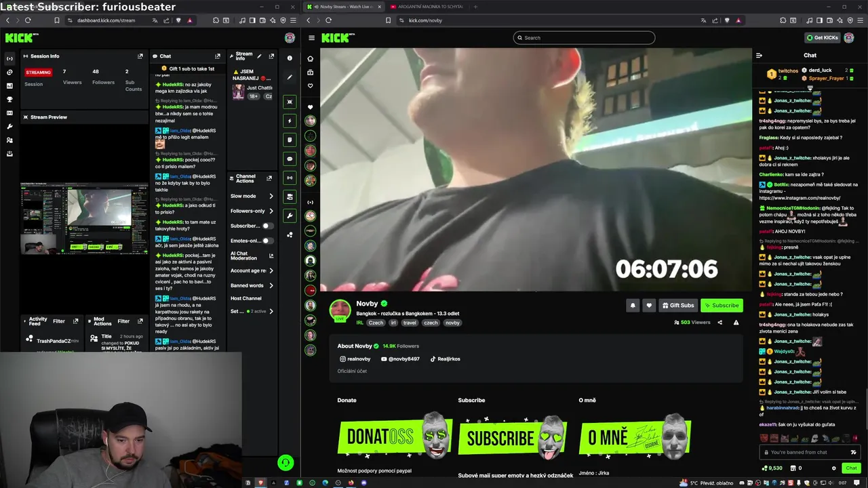Open a new tab in the right browser window
868x488 pixels.
click(x=475, y=7)
